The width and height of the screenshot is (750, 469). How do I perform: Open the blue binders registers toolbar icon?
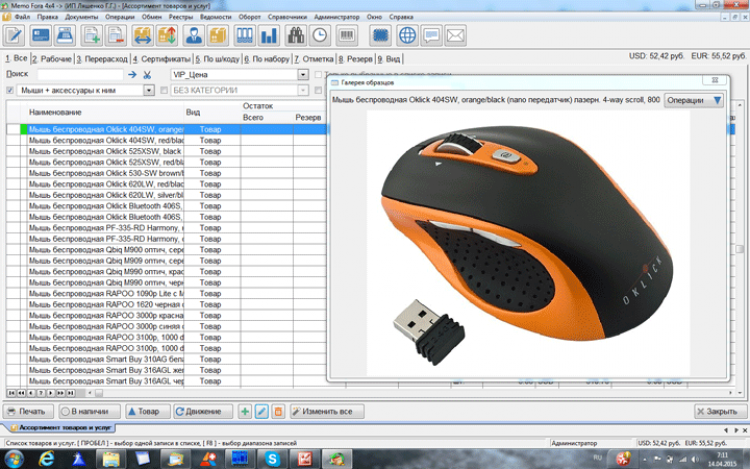coord(244,36)
